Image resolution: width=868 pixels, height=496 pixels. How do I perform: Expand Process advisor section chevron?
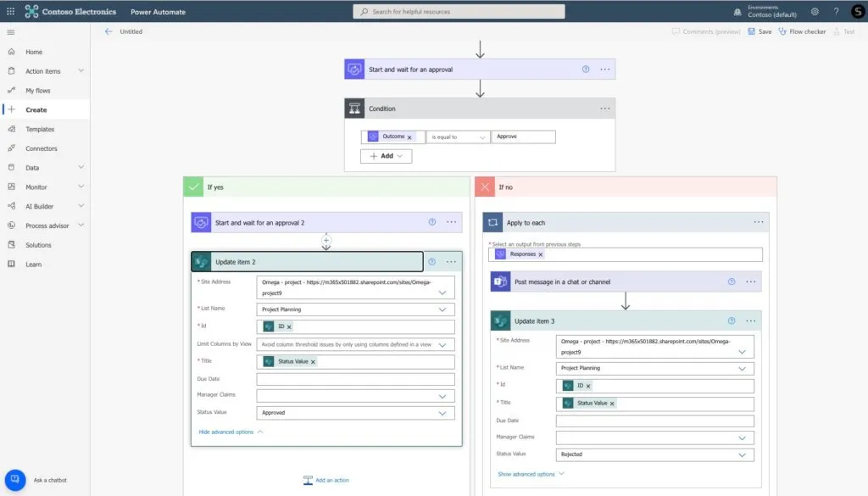pyautogui.click(x=81, y=226)
